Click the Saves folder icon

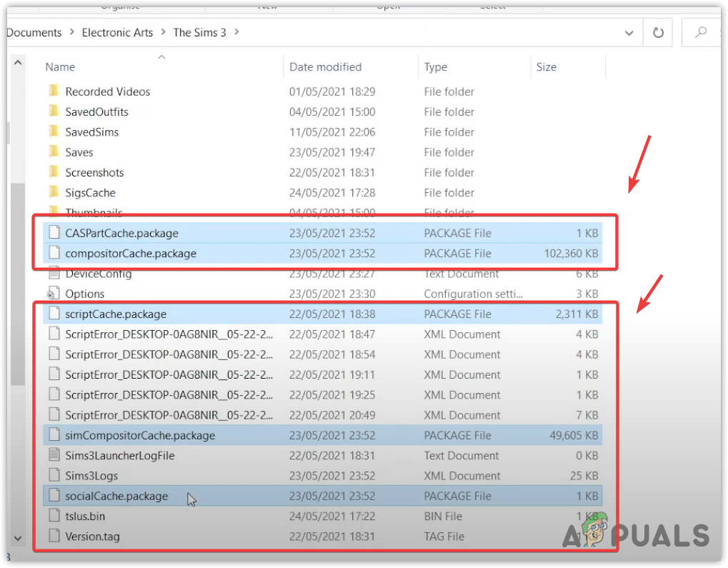click(x=54, y=152)
